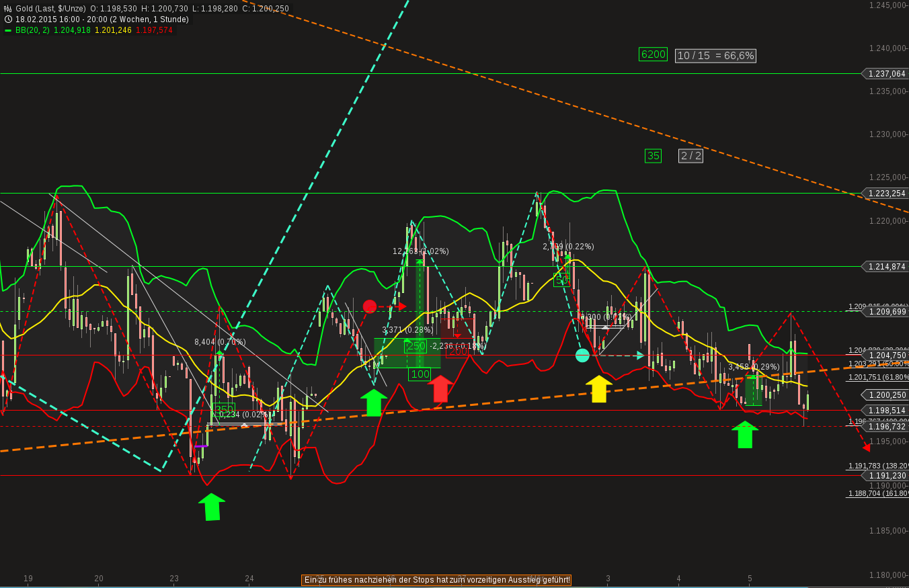Click the green 35 counter label
The width and height of the screenshot is (909, 588).
click(x=652, y=156)
